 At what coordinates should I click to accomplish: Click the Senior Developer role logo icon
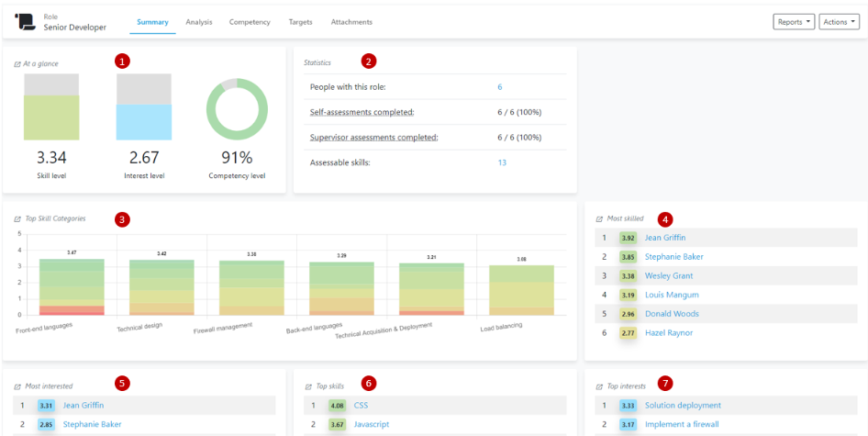pos(25,21)
